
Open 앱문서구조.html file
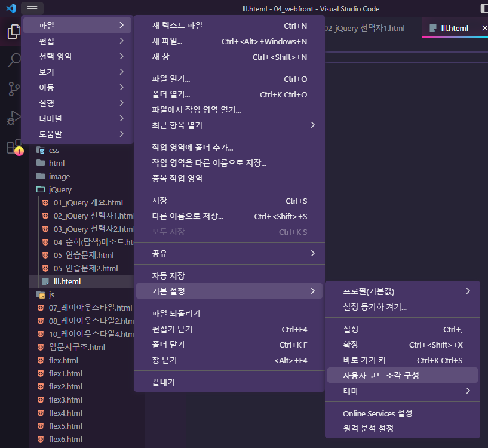click(x=81, y=347)
